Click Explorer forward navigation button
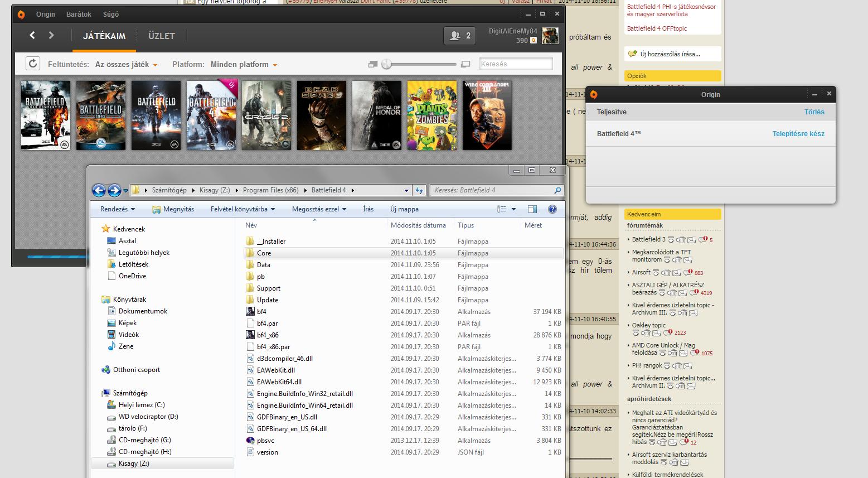 (x=114, y=190)
